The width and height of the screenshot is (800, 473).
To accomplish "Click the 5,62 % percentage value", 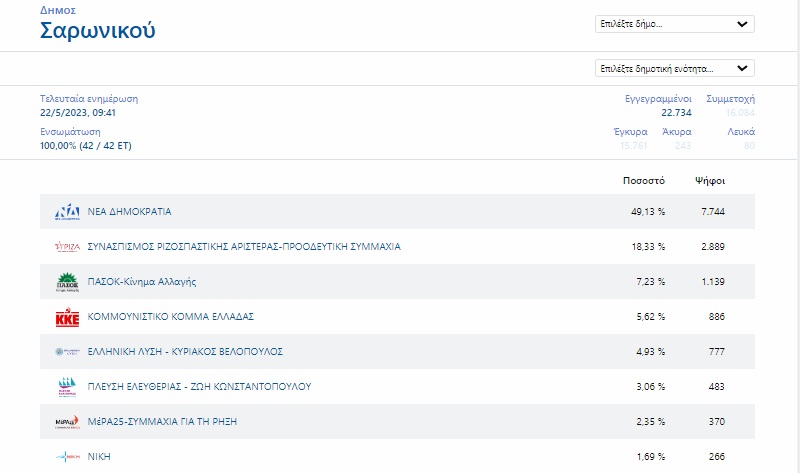I will [x=651, y=317].
